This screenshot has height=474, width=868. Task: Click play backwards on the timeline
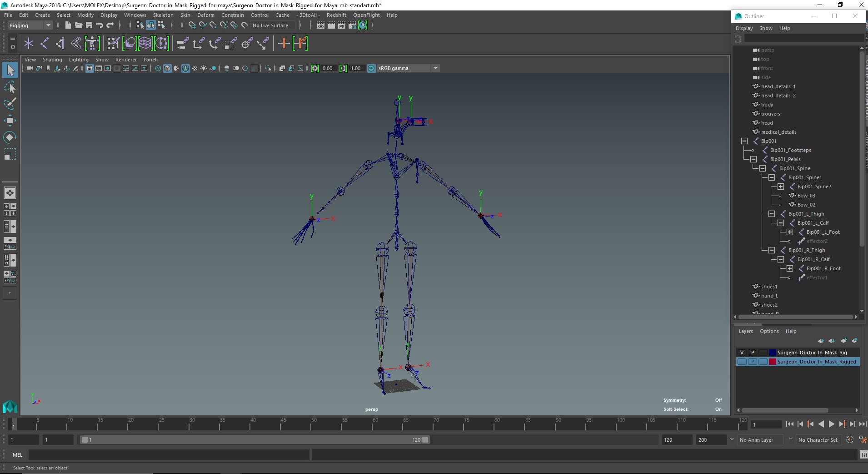[x=821, y=424]
